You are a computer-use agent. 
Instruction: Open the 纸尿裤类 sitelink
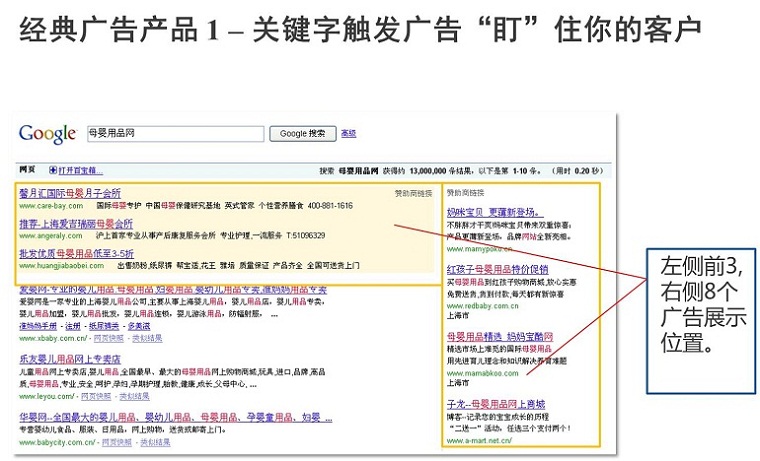click(x=104, y=326)
